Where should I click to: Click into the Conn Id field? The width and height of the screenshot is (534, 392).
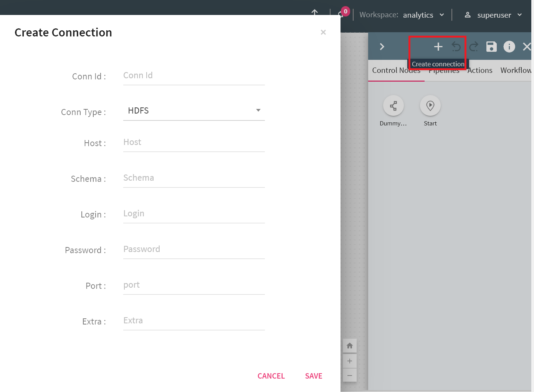[194, 76]
